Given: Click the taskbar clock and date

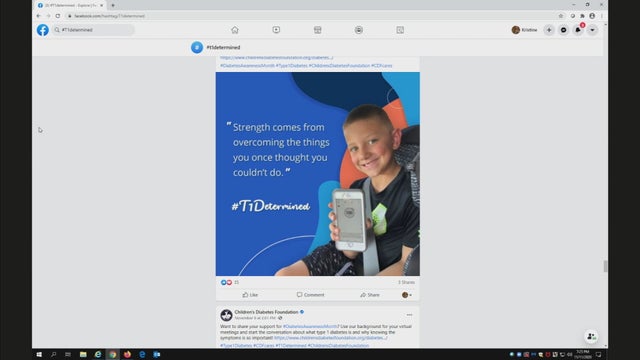Looking at the screenshot, I should tap(583, 354).
